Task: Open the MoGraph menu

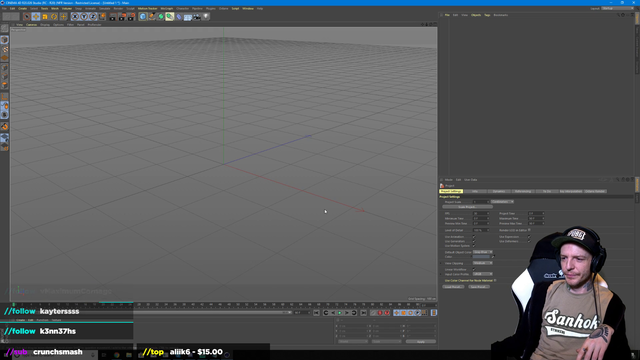Action: pyautogui.click(x=167, y=8)
